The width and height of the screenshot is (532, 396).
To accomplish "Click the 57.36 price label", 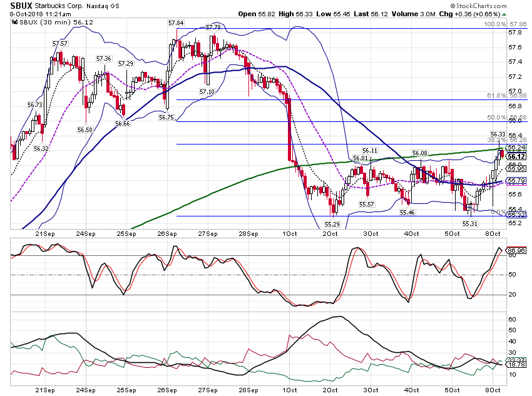I will (x=103, y=59).
